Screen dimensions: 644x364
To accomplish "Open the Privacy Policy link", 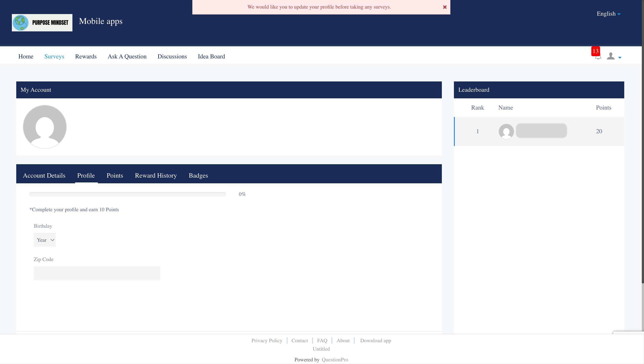I will click(x=267, y=341).
